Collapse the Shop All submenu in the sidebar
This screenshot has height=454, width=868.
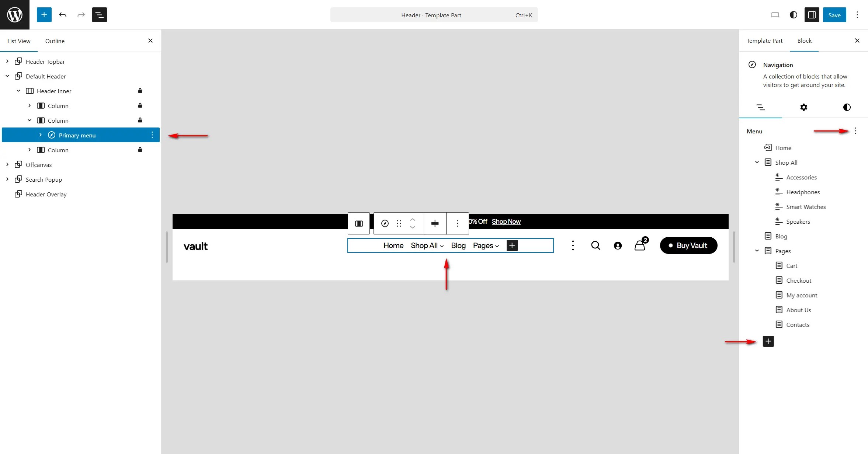pyautogui.click(x=757, y=163)
